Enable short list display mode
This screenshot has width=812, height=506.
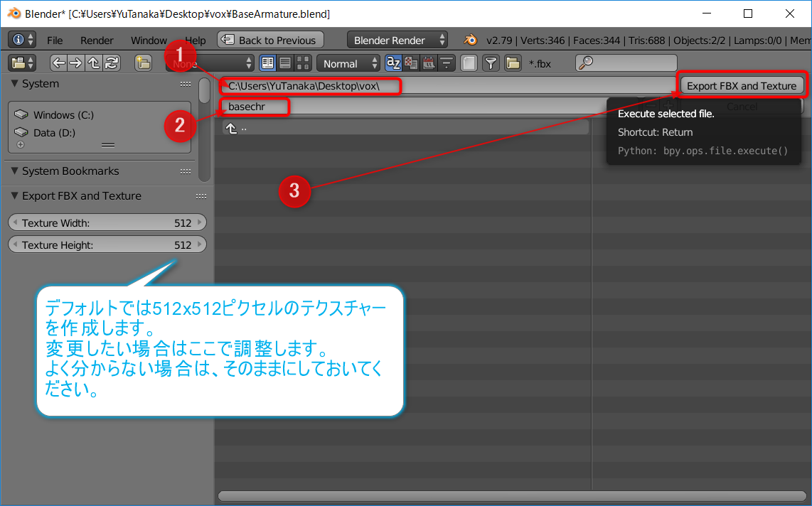click(x=268, y=63)
